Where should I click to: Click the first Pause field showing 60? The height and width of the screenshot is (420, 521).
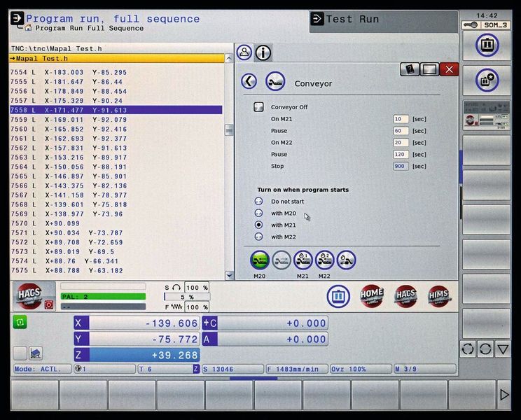click(x=401, y=131)
